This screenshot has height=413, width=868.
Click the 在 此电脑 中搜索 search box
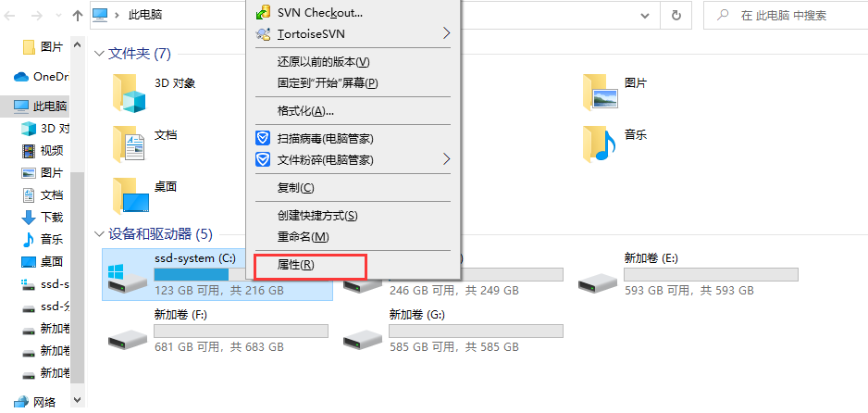pos(786,16)
